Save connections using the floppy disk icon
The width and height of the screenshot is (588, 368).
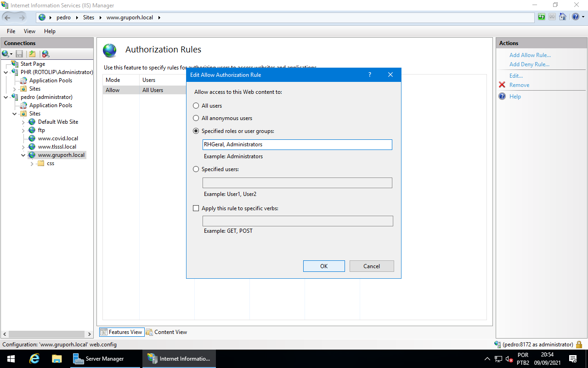pyautogui.click(x=19, y=54)
